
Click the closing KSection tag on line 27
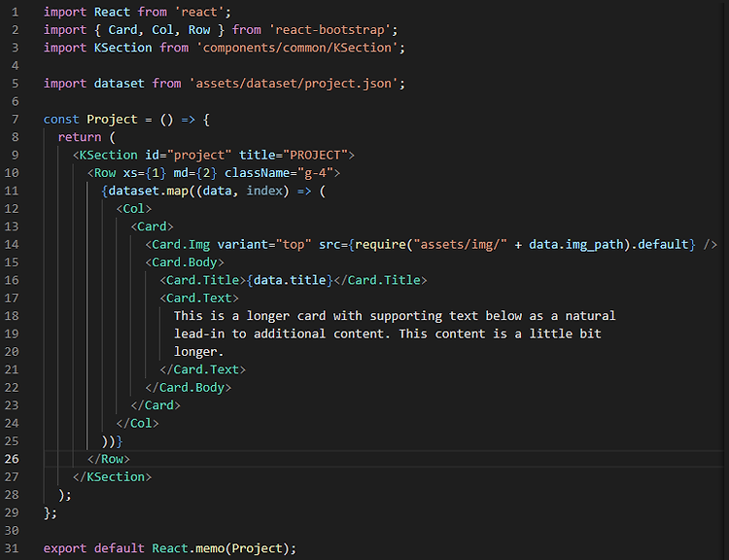[112, 477]
